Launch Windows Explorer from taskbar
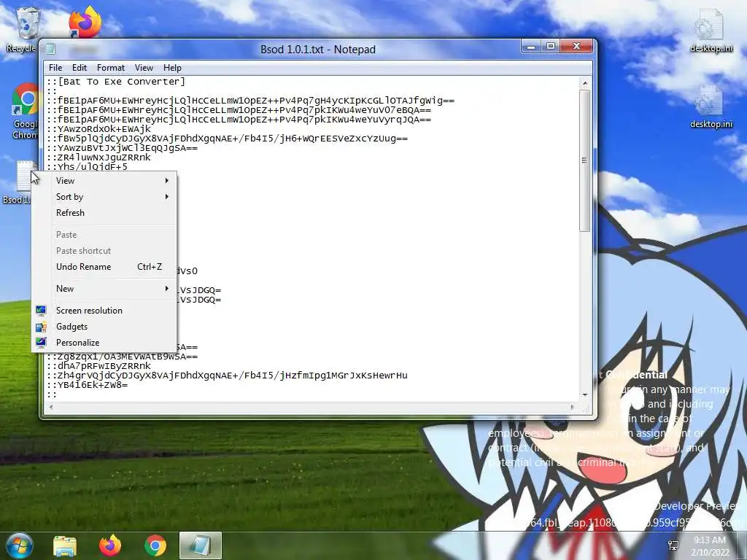747x560 pixels. (65, 546)
